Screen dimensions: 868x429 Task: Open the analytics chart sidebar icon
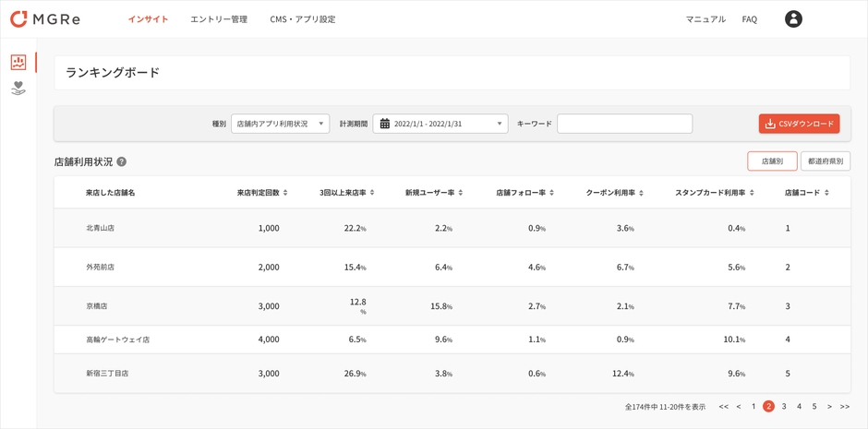point(18,63)
